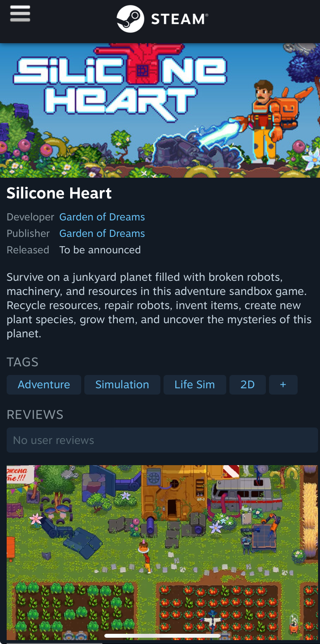The width and height of the screenshot is (320, 644).
Task: Select the Simulation tag
Action: coord(122,385)
